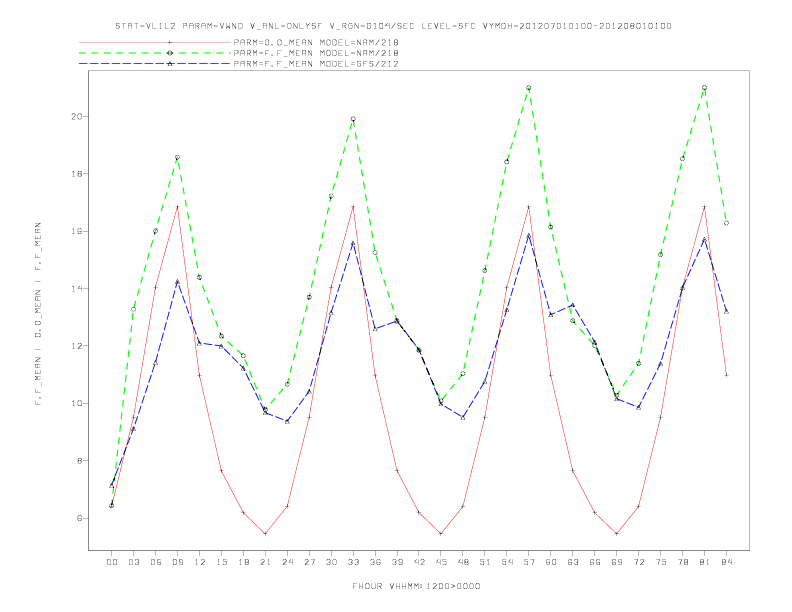Click the x-axis tick label 48
This screenshot has height=612, width=792.
[x=463, y=562]
